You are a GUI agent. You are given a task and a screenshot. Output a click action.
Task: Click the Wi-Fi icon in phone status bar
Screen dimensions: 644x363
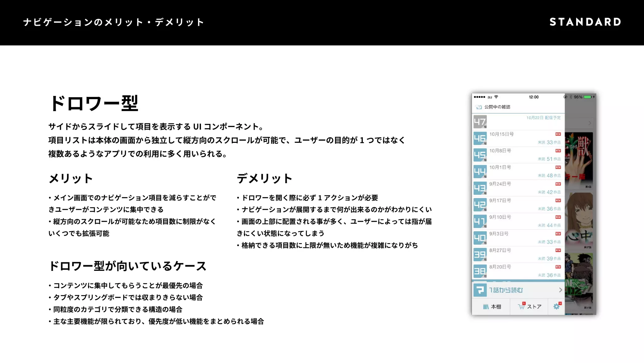(x=496, y=97)
